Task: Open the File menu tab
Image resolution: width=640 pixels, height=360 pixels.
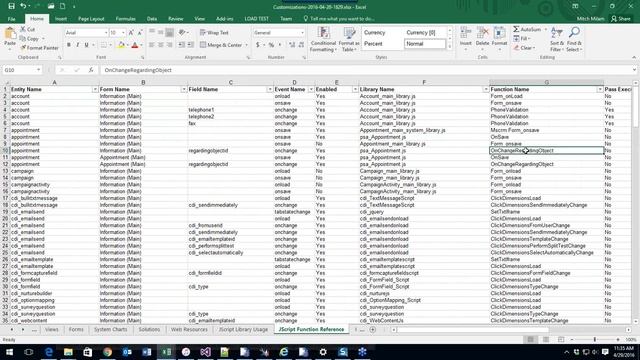Action: 11,19
